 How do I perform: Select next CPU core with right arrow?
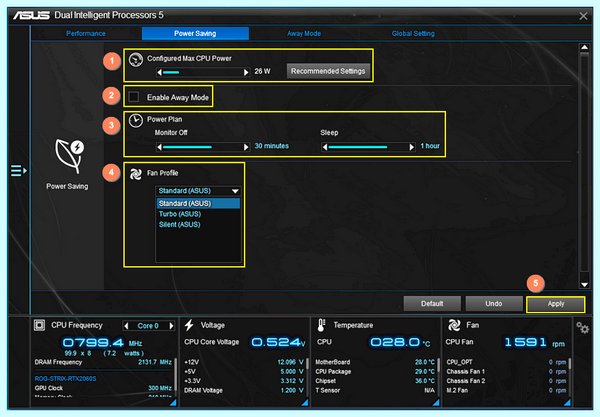pos(171,326)
